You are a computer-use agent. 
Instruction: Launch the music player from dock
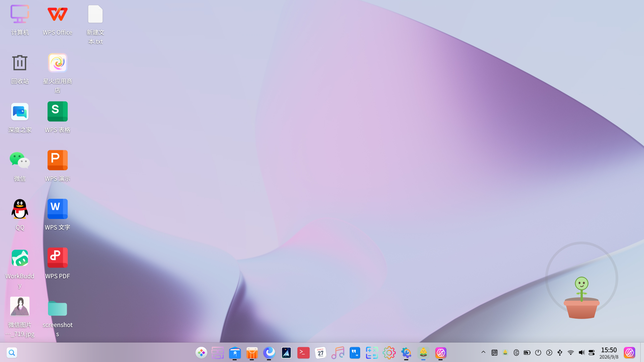click(338, 353)
